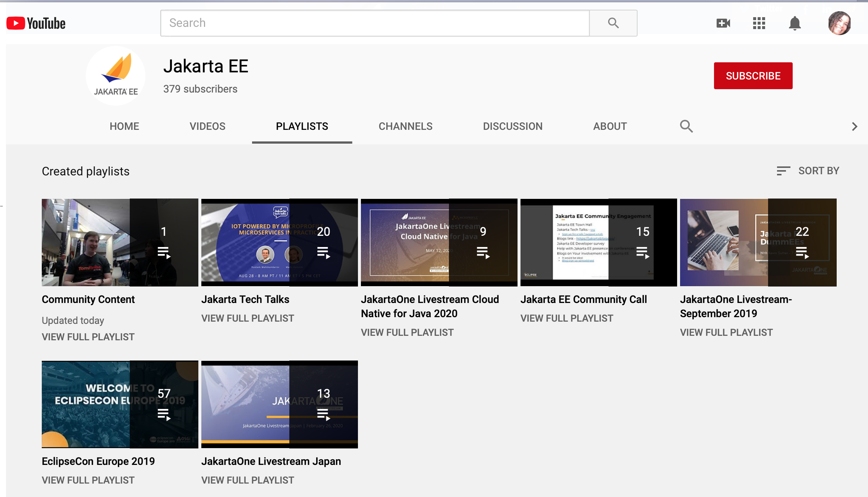This screenshot has width=868, height=497.
Task: Open the JakartaOne Livestream Japan thumbnail
Action: (x=279, y=404)
